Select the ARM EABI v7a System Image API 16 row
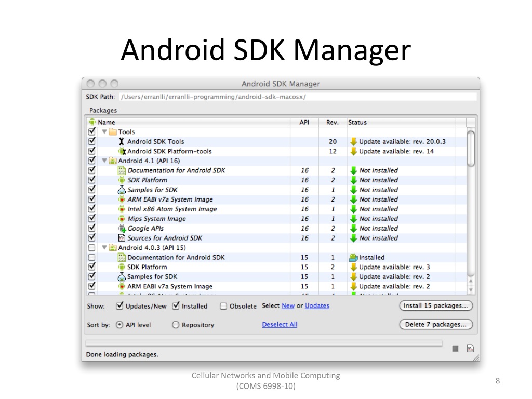 pyautogui.click(x=277, y=199)
